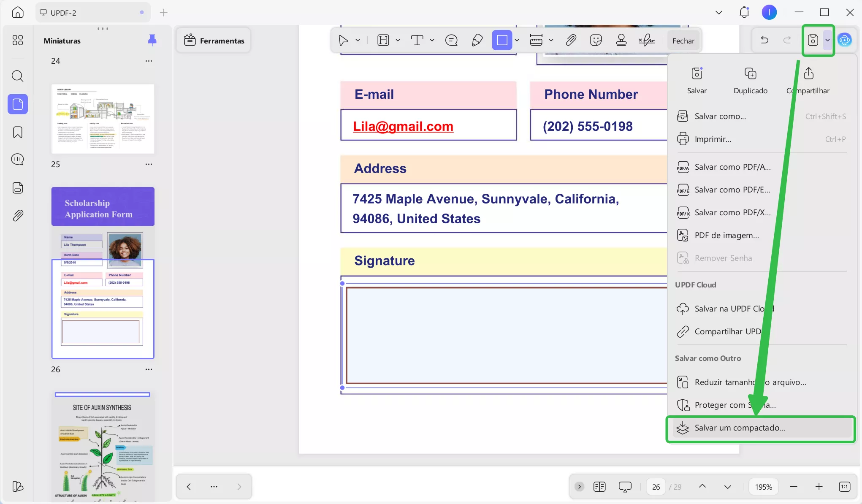Open the comment note tool
This screenshot has width=862, height=504.
pyautogui.click(x=451, y=41)
